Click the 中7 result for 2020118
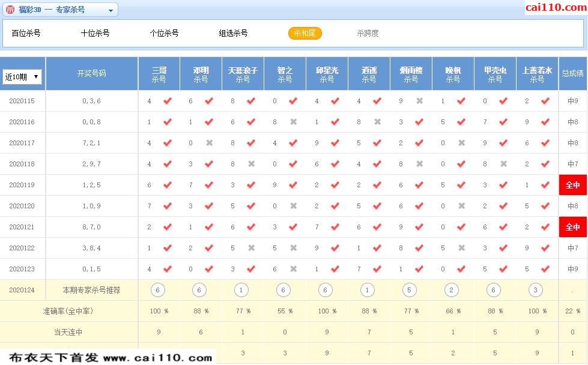588x365 pixels. 572,164
